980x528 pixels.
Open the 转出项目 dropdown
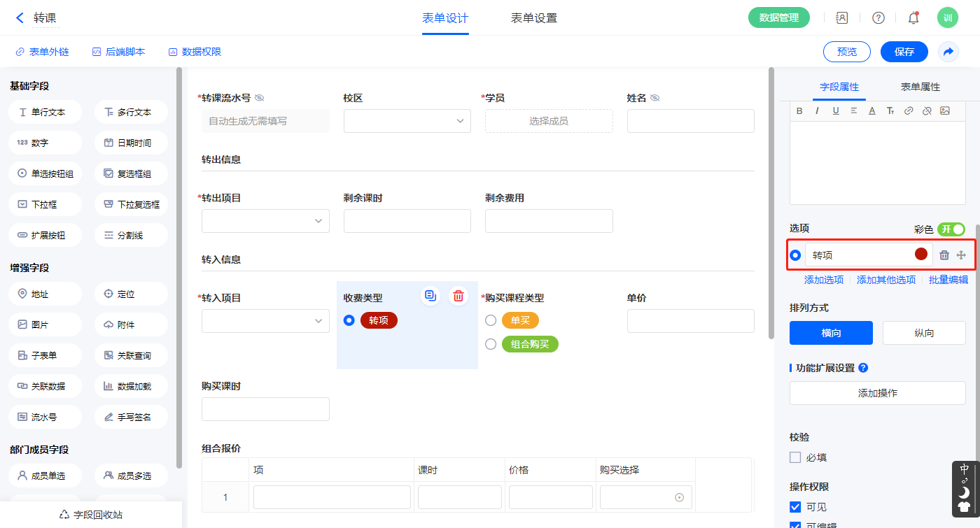coord(265,221)
